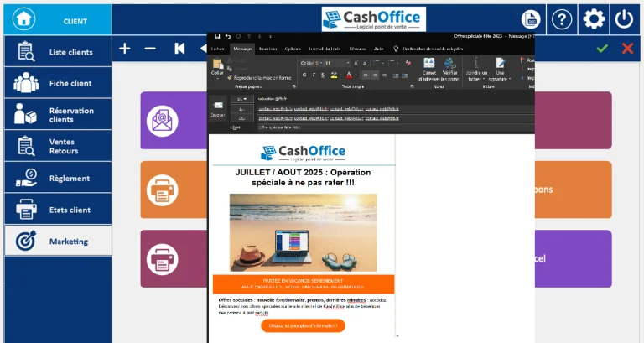Go to first record icon
Screen dimensions: 644x343
coord(179,49)
